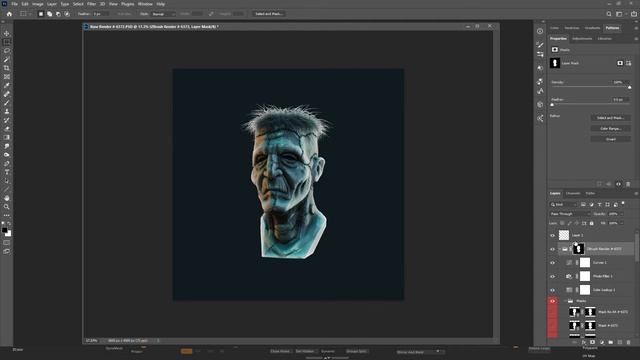
Task: Create new group folder icon in Layers
Action: 611,342
